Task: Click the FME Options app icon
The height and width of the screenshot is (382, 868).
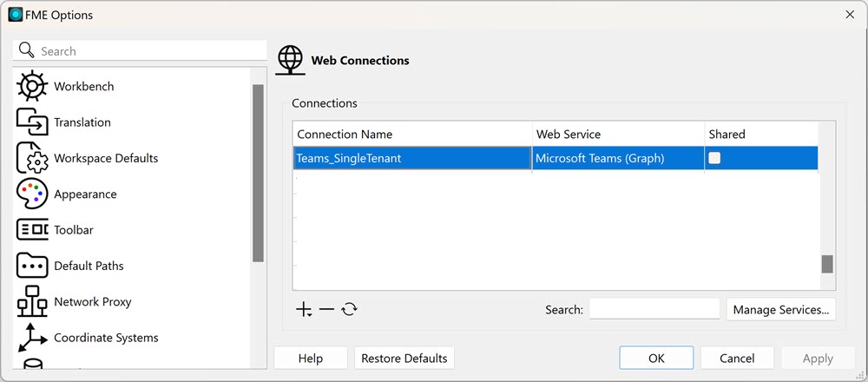Action: click(16, 15)
